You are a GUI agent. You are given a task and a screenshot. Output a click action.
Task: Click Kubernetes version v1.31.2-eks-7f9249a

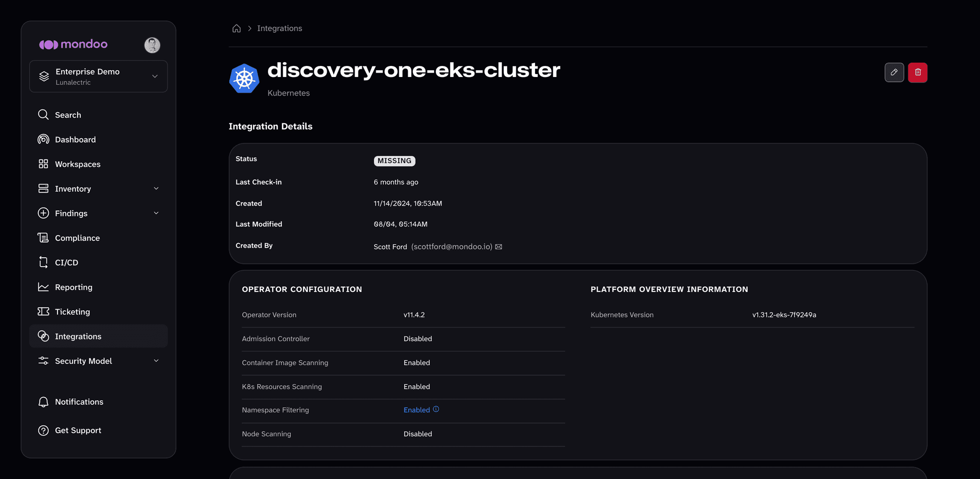tap(784, 315)
